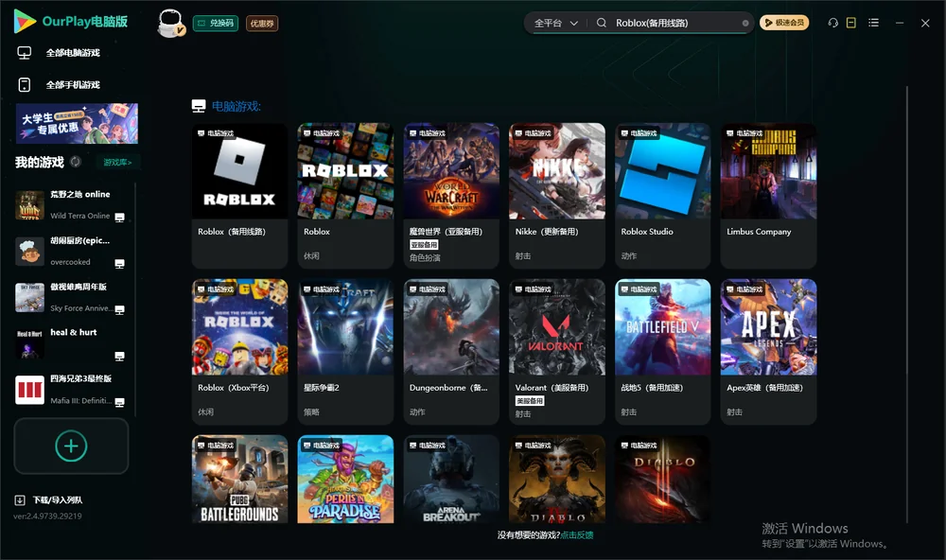Viewport: 946px width, 560px height.
Task: Open customer service headset icon
Action: click(833, 23)
